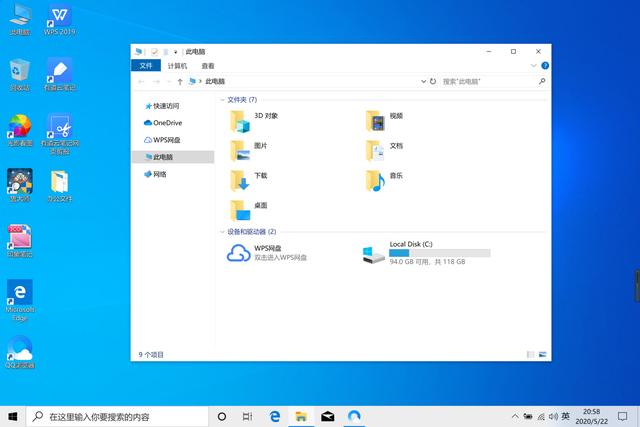Image resolution: width=640 pixels, height=427 pixels.
Task: Click the Edge icon on taskbar
Action: pyautogui.click(x=275, y=416)
